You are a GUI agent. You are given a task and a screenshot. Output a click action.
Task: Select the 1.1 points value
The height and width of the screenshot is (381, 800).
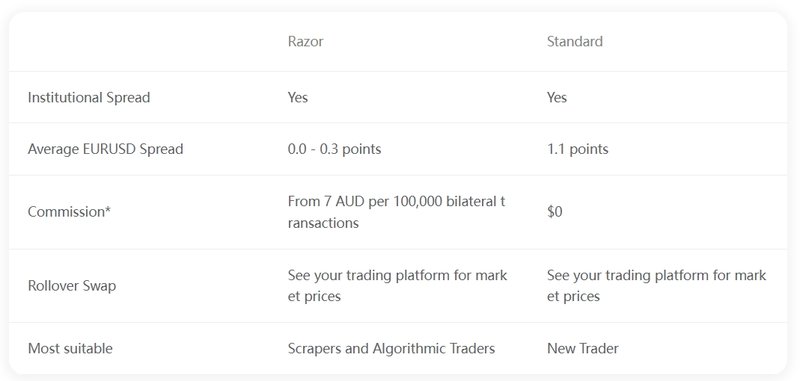point(578,149)
